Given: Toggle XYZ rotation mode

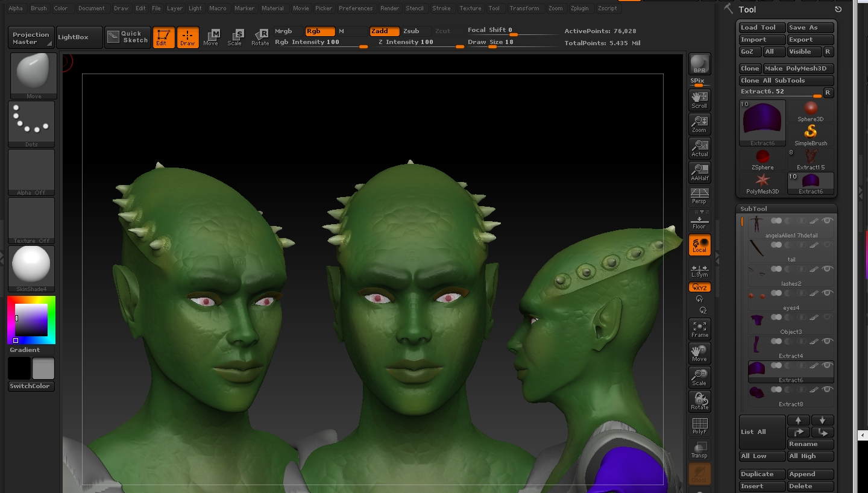Looking at the screenshot, I should [x=699, y=287].
